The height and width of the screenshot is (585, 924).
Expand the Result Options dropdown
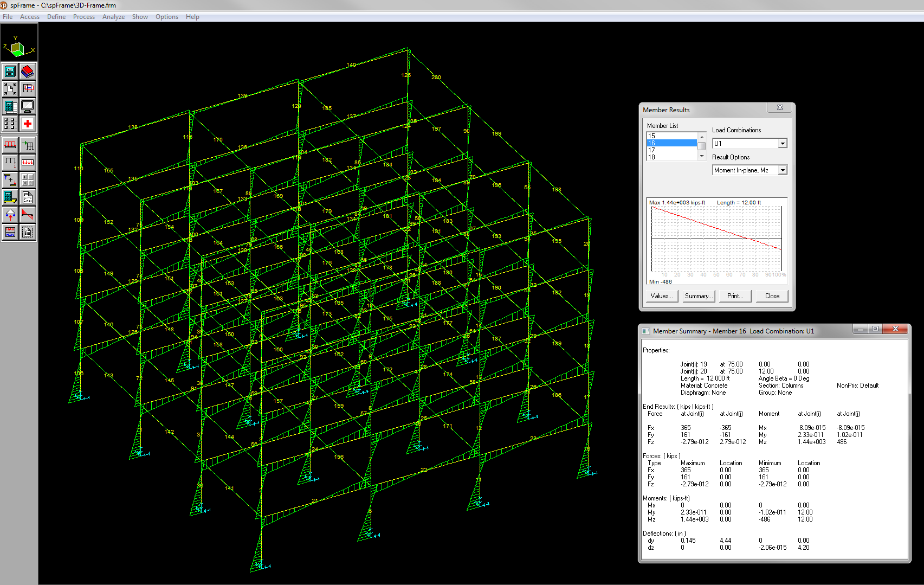click(782, 170)
